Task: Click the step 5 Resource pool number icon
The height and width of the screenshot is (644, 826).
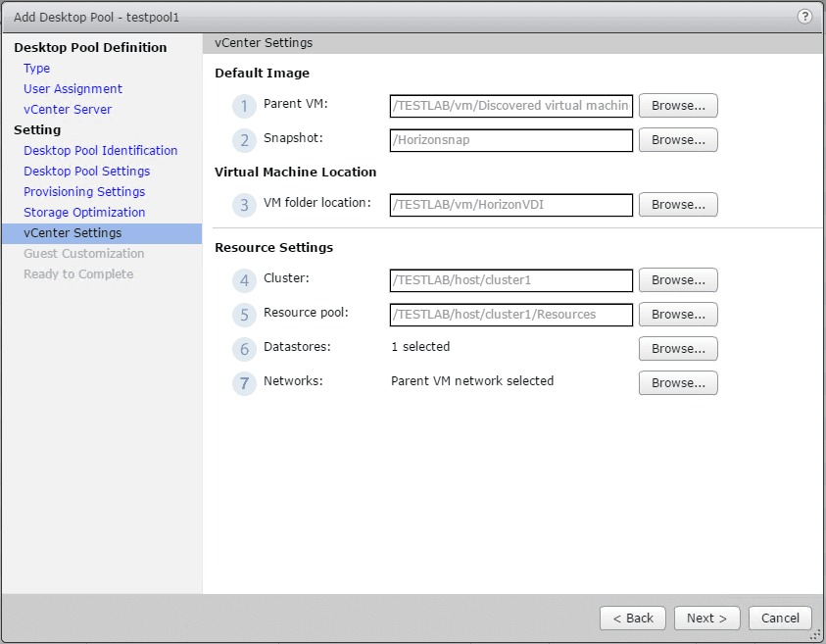Action: point(244,315)
